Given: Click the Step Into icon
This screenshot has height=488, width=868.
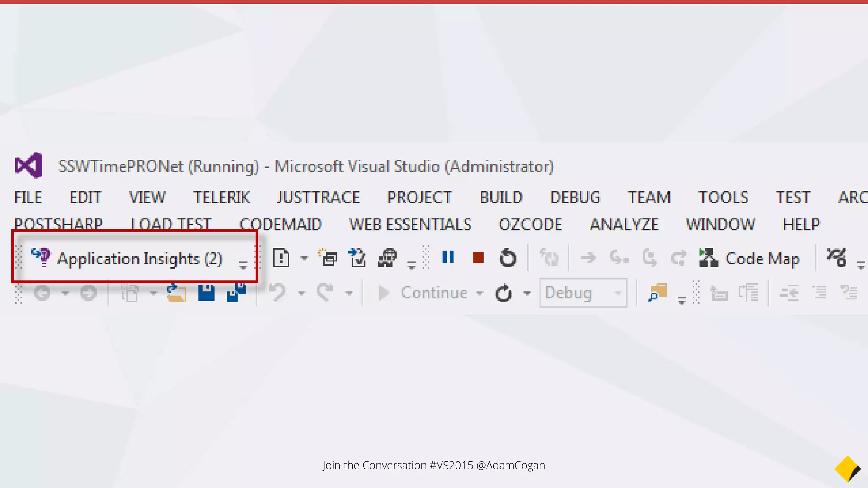Looking at the screenshot, I should (619, 257).
